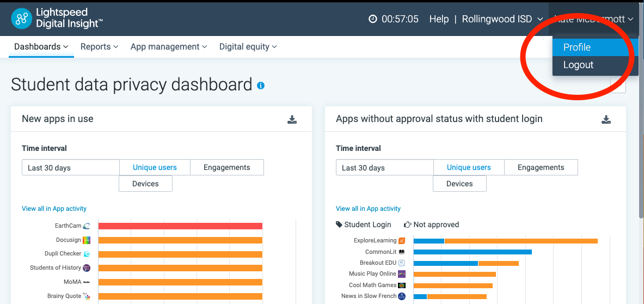
Task: Expand the Digital equity menu
Action: [x=248, y=47]
